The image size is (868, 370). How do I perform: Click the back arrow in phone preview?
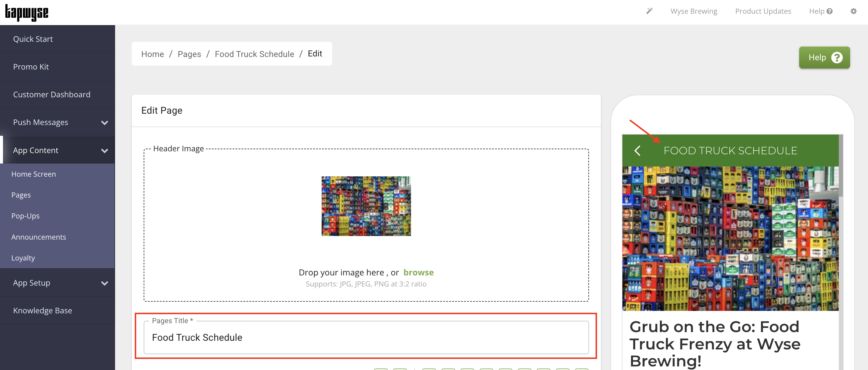[637, 150]
